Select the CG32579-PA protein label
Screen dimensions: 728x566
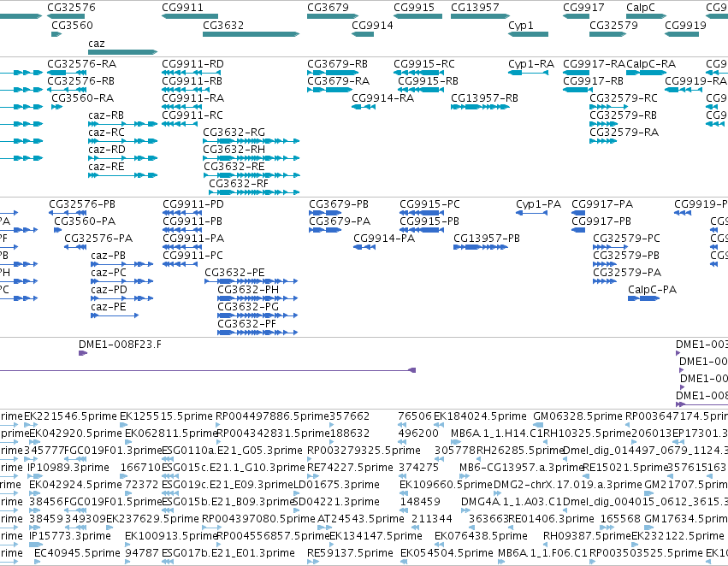(x=627, y=273)
